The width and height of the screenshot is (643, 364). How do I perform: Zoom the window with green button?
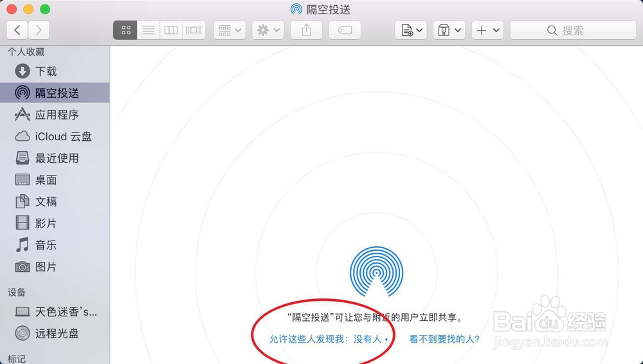click(45, 9)
